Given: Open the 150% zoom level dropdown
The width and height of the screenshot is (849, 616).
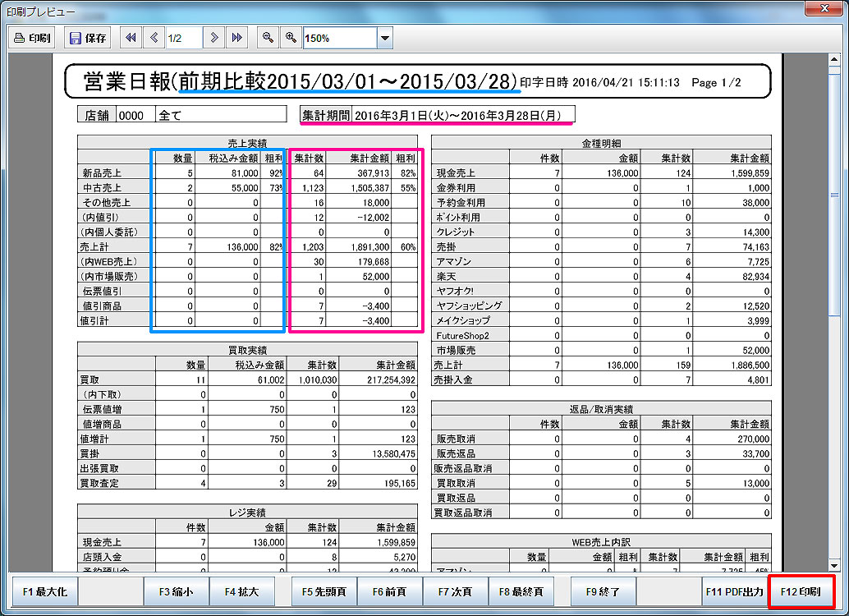Looking at the screenshot, I should 383,37.
